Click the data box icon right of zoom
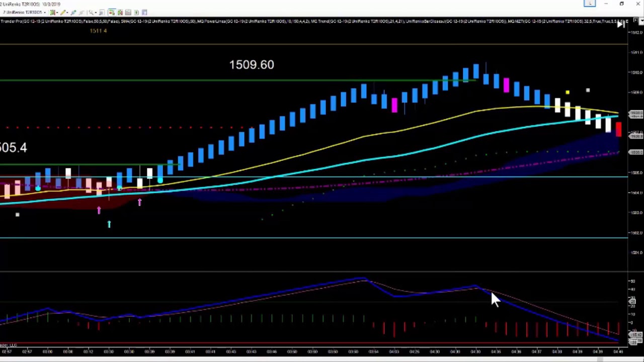The height and width of the screenshot is (362, 644). [101, 13]
